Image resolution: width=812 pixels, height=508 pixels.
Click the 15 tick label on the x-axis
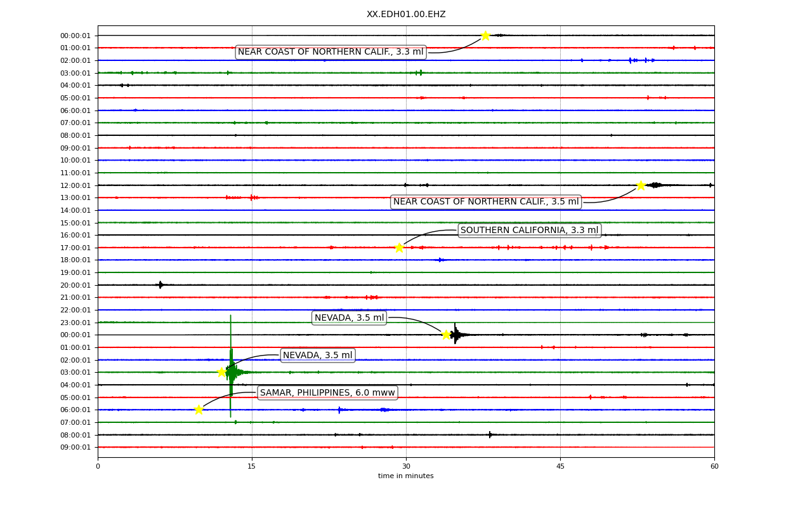(252, 466)
